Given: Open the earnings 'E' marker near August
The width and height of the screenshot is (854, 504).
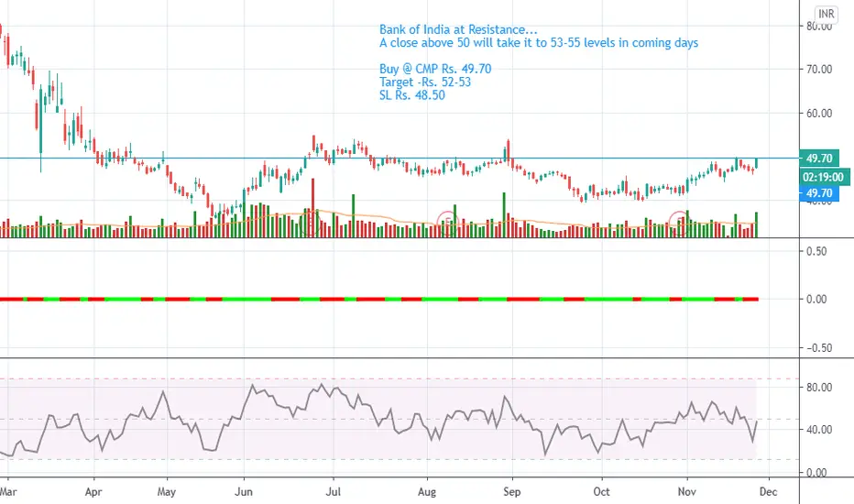Looking at the screenshot, I should click(448, 222).
